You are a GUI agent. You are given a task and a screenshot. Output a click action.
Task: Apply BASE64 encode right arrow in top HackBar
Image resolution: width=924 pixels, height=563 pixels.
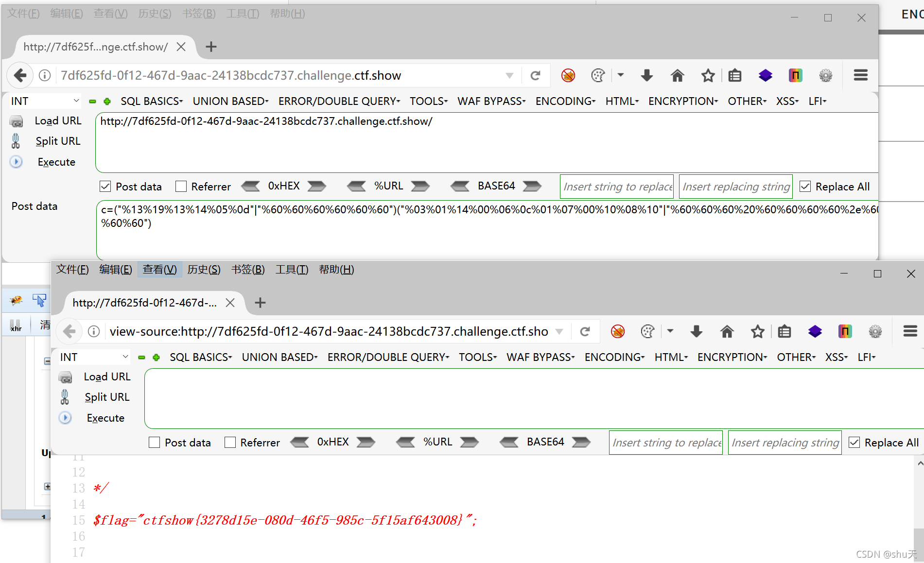(532, 186)
